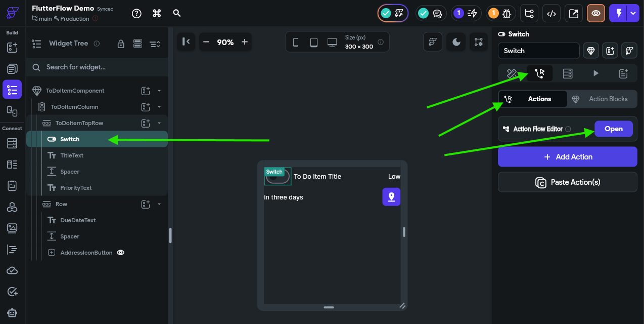This screenshot has height=324, width=644.
Task: Select the desktop device preview
Action: click(x=332, y=43)
